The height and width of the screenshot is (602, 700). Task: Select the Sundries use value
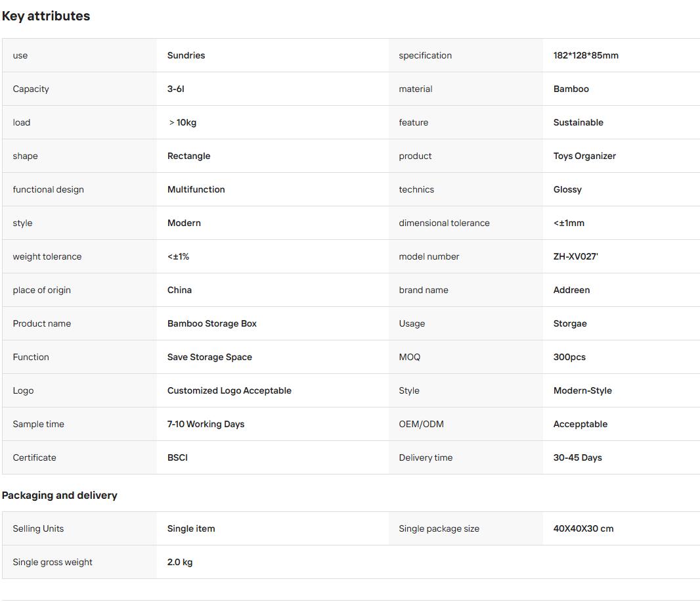186,55
